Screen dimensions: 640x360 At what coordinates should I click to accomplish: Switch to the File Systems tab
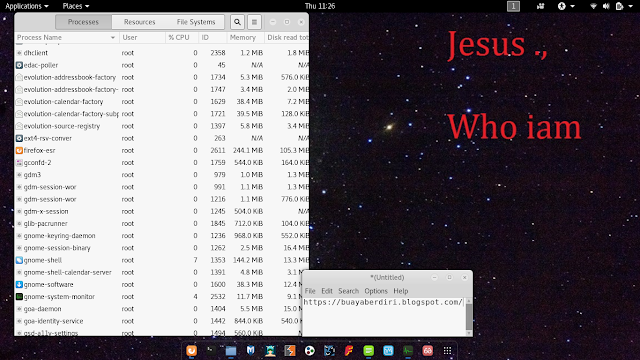click(x=196, y=22)
